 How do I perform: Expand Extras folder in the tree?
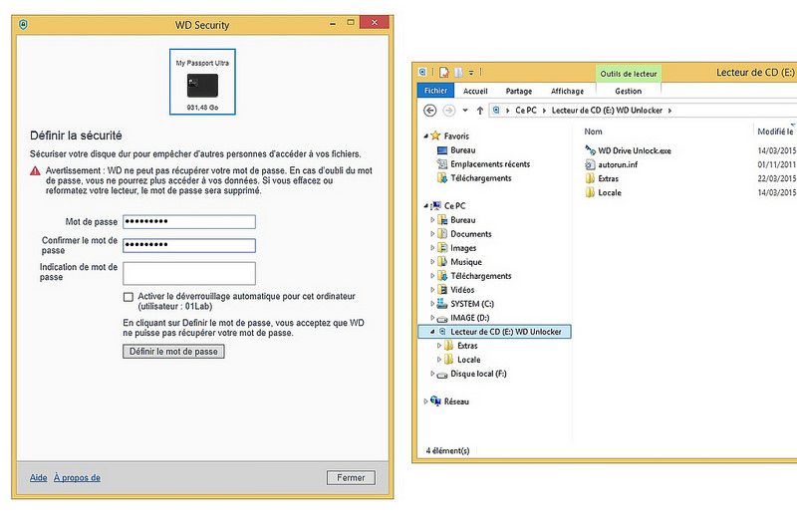coord(439,346)
